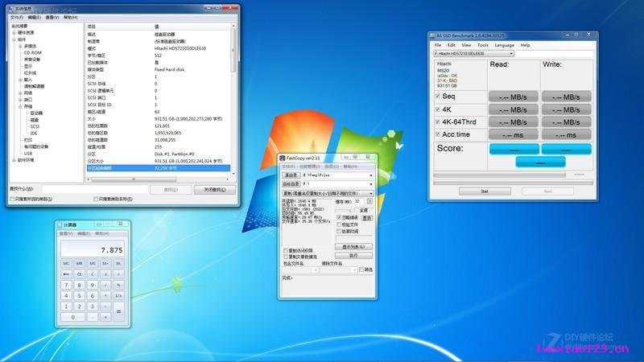This screenshot has width=644, height=362.
Task: Disable the Acc.time test checkbox
Action: tap(438, 134)
